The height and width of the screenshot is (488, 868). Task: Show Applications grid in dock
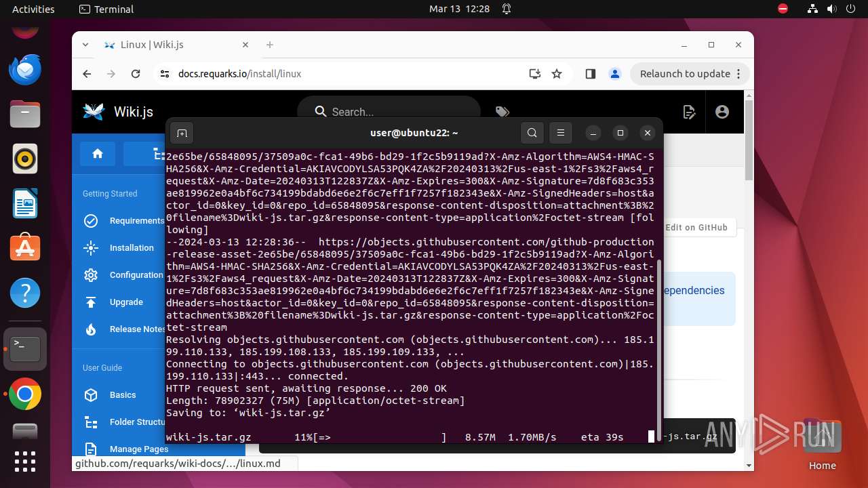click(x=25, y=461)
